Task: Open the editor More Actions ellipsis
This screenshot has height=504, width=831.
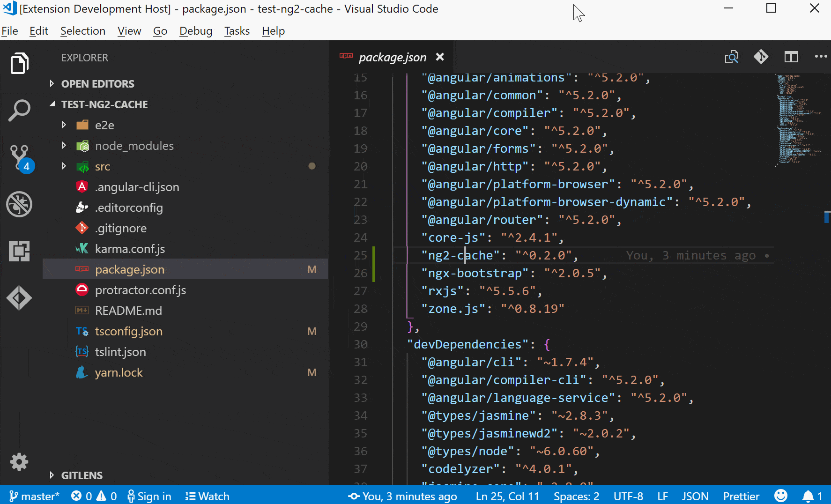Action: (x=821, y=57)
